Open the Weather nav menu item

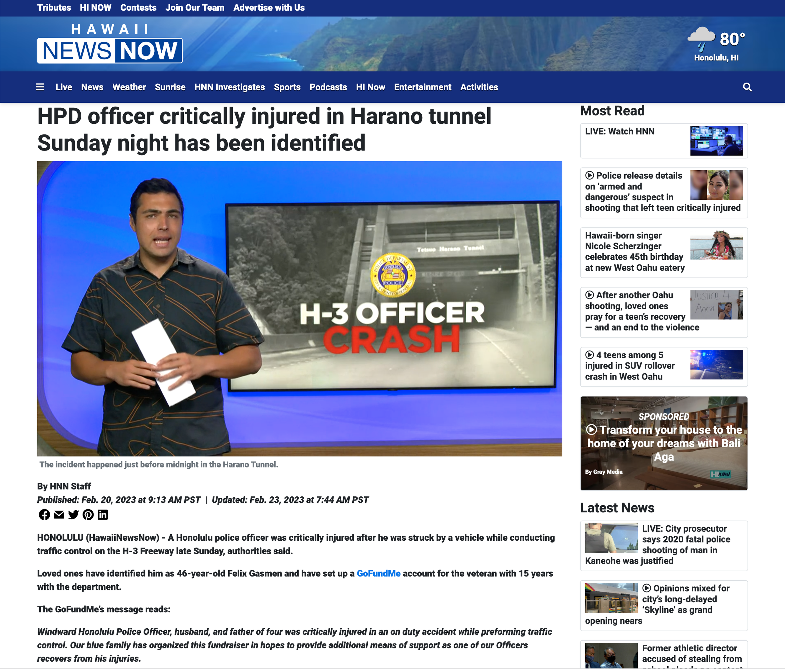click(x=129, y=87)
